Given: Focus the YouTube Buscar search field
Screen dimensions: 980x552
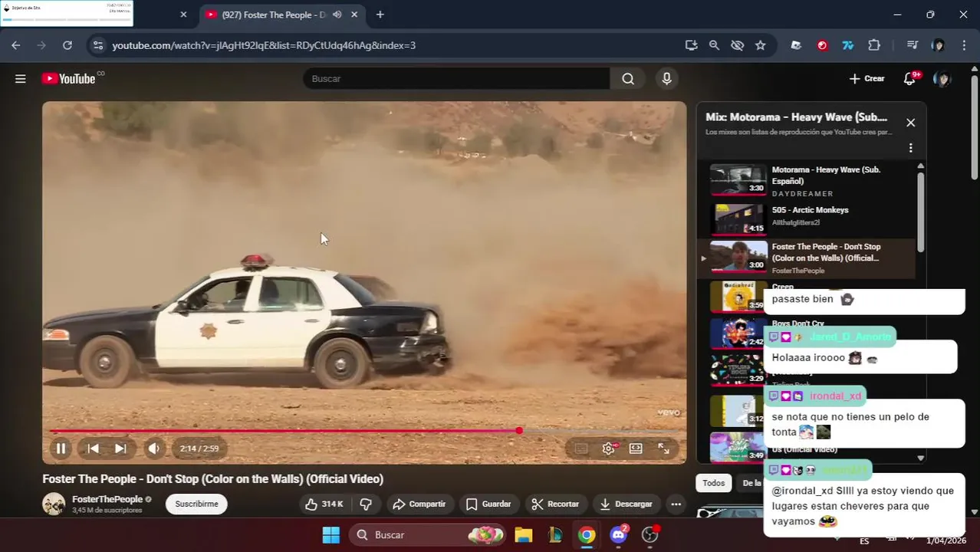Looking at the screenshot, I should coord(456,79).
